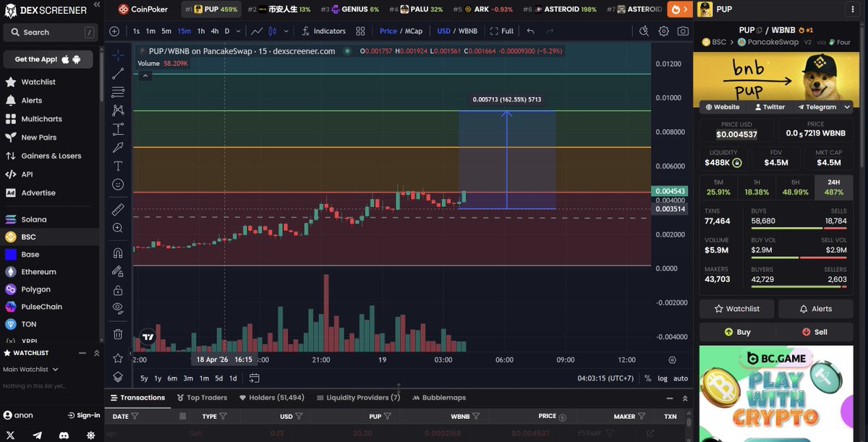This screenshot has width=868, height=442.
Task: Open the Liquidity Providers (7) tab
Action: click(358, 397)
